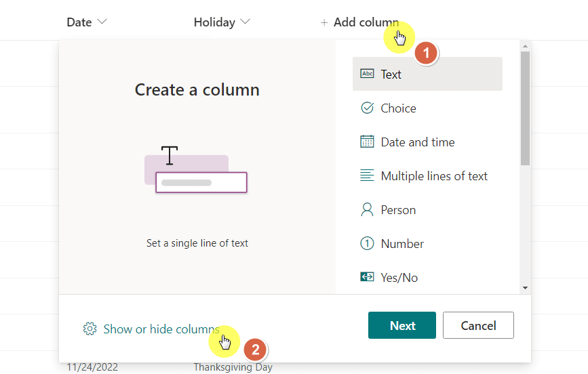Click scrollbar down arrow in type list

coord(525,288)
